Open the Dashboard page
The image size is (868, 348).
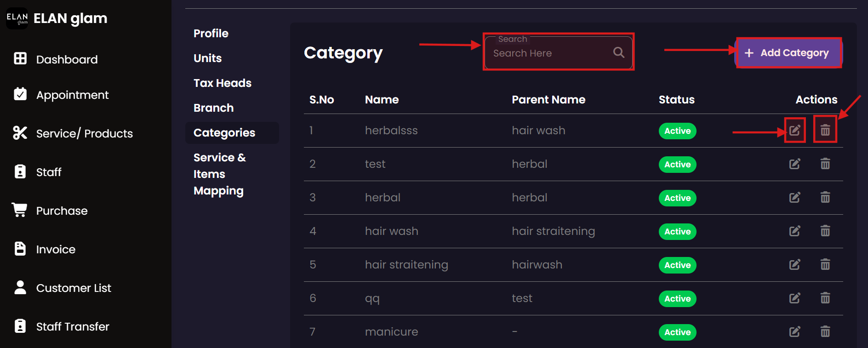tap(67, 59)
